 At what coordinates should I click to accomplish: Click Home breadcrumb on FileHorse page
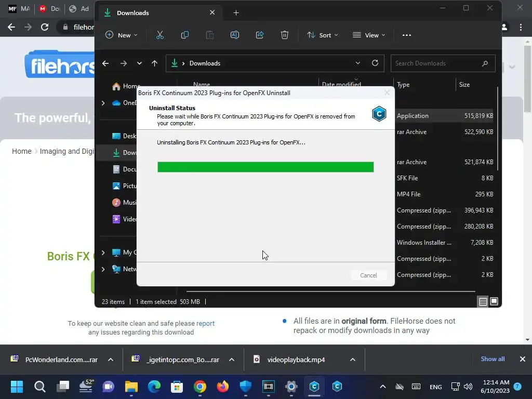tap(22, 151)
